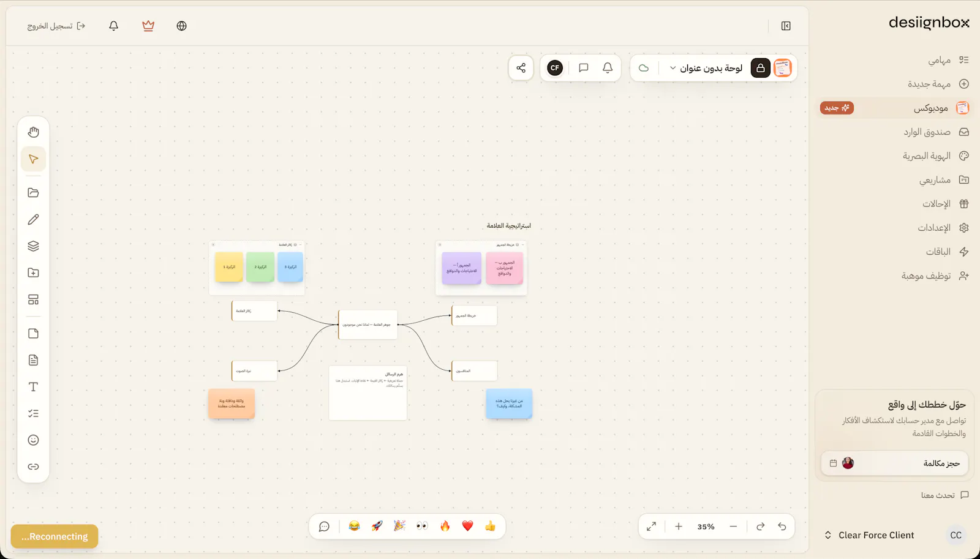React with thumbs up emoji
This screenshot has height=559, width=980.
pyautogui.click(x=490, y=527)
